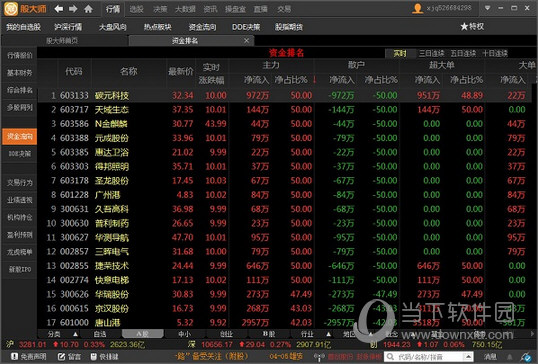The width and height of the screenshot is (538, 364).
Task: Open the 选股 main menu
Action: 137,9
